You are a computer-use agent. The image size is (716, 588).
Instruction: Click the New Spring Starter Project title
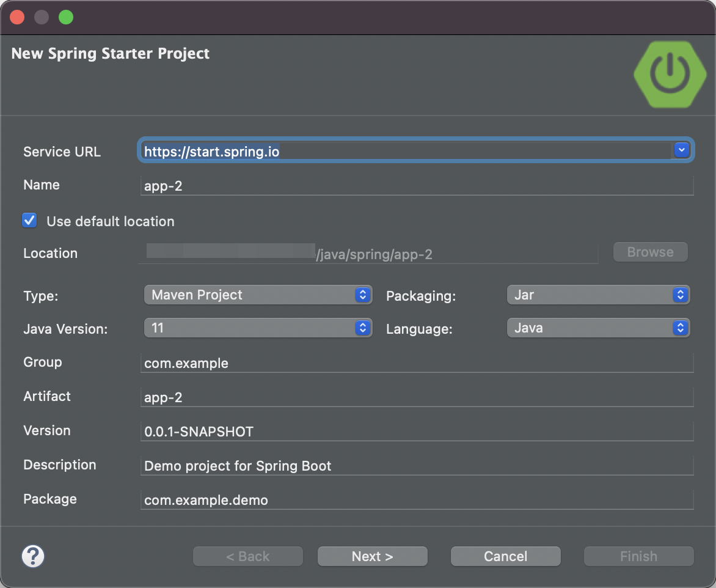111,53
